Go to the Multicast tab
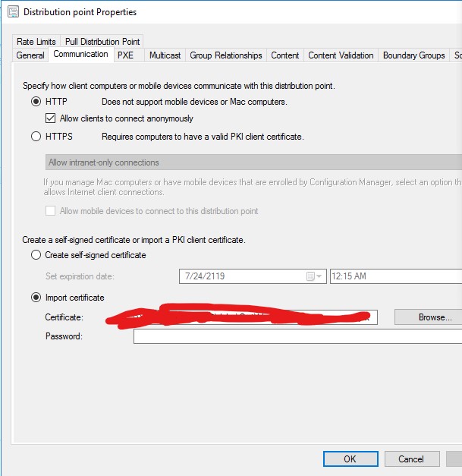This screenshot has height=476, width=462. [165, 55]
